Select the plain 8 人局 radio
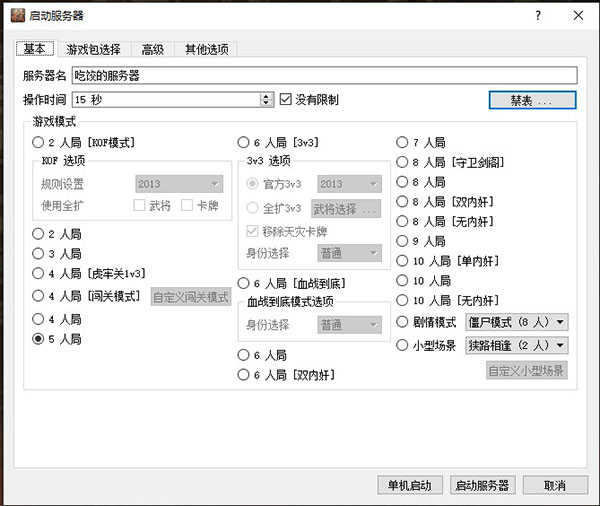 tap(421, 182)
